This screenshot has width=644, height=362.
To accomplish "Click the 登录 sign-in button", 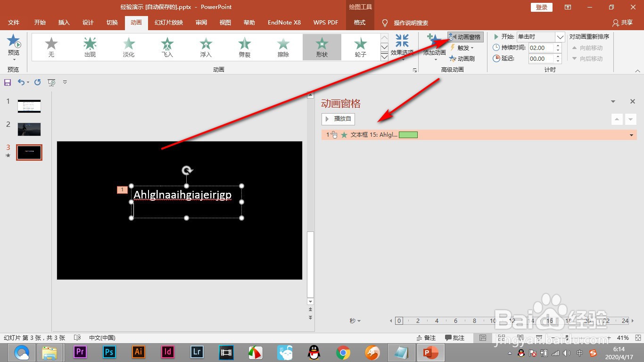I will point(542,7).
